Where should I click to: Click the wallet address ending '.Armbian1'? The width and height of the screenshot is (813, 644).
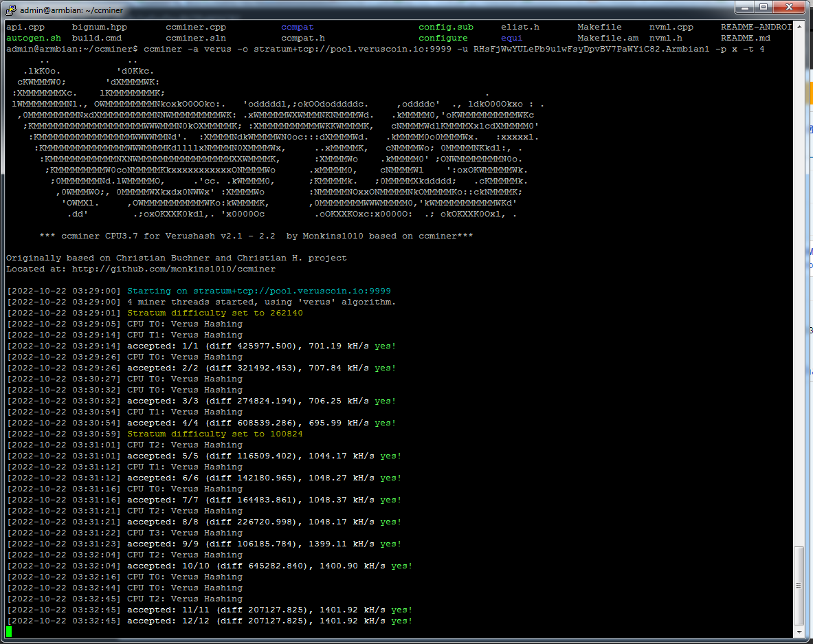tap(591, 49)
